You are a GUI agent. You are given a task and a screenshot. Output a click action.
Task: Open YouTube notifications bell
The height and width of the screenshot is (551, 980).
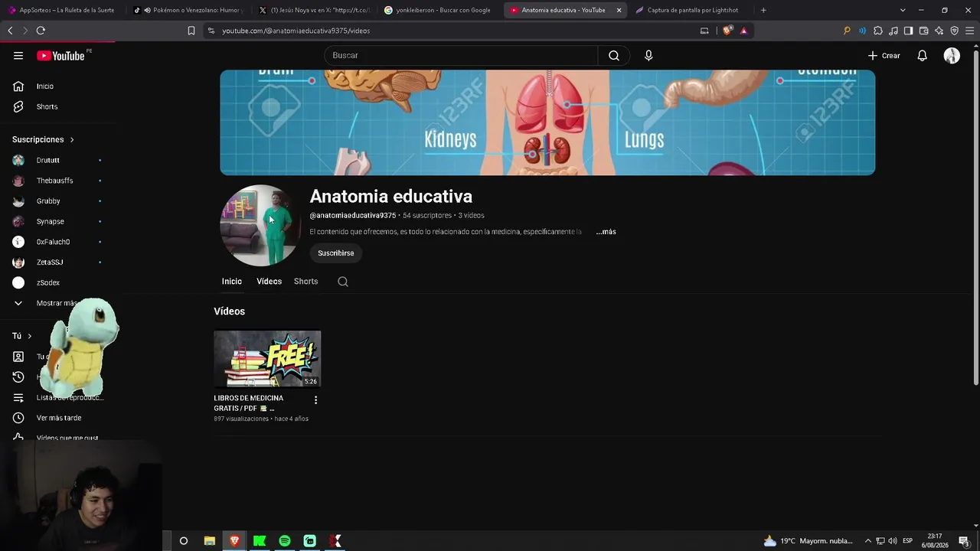923,56
